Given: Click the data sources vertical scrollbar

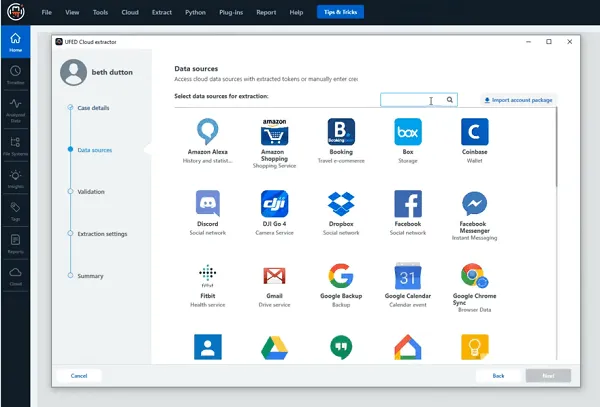Looking at the screenshot, I should [x=557, y=147].
